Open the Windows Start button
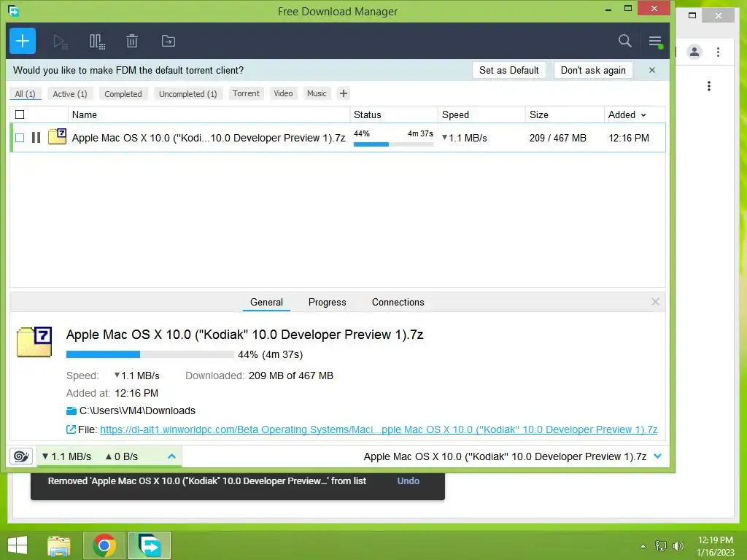The width and height of the screenshot is (747, 560). click(18, 545)
